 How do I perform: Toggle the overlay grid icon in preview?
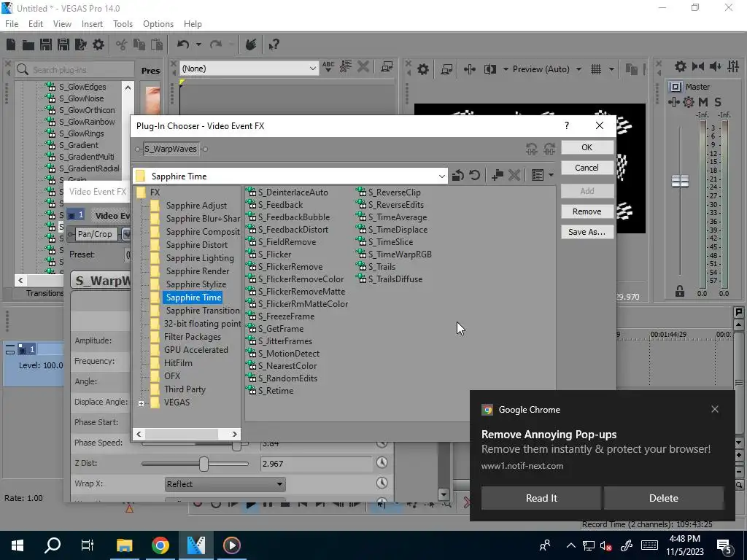tap(596, 69)
